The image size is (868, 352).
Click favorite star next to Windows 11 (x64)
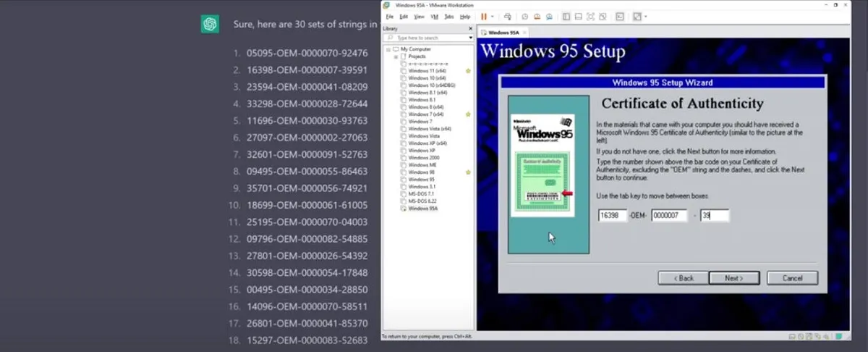468,71
